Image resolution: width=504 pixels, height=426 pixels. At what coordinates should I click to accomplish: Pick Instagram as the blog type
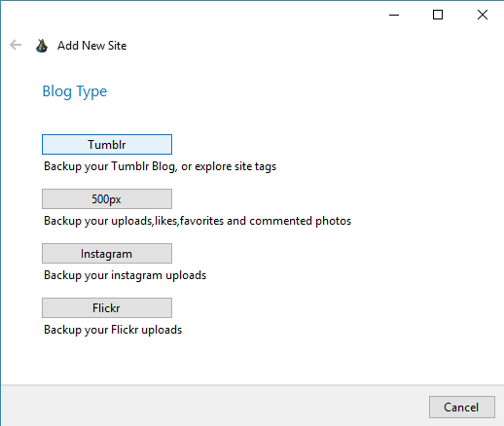(107, 253)
